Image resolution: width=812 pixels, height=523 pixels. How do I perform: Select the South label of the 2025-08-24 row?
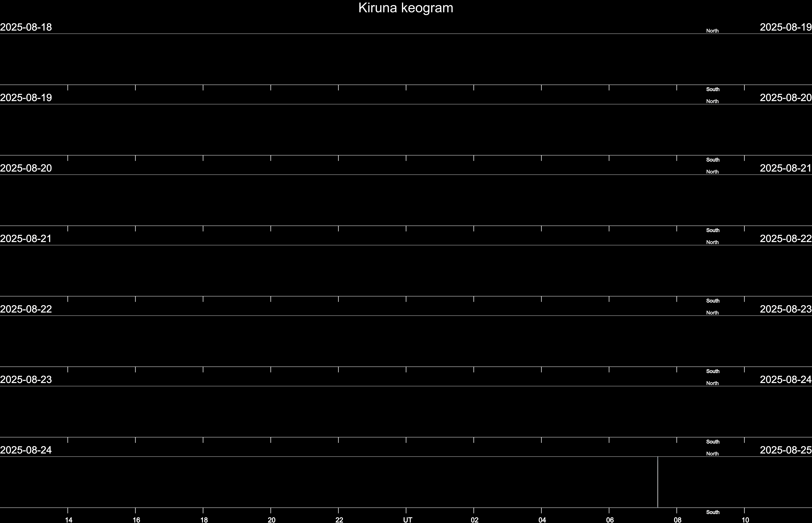click(x=713, y=512)
